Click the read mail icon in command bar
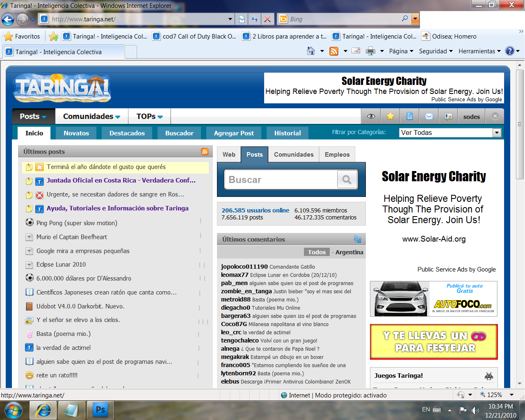Screen dimensions: 525x420 356,51
